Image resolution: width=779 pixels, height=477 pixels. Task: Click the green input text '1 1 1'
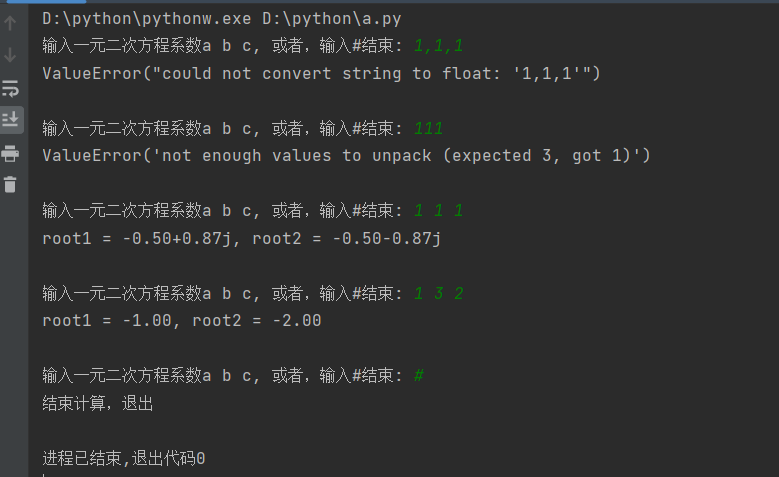(x=438, y=210)
